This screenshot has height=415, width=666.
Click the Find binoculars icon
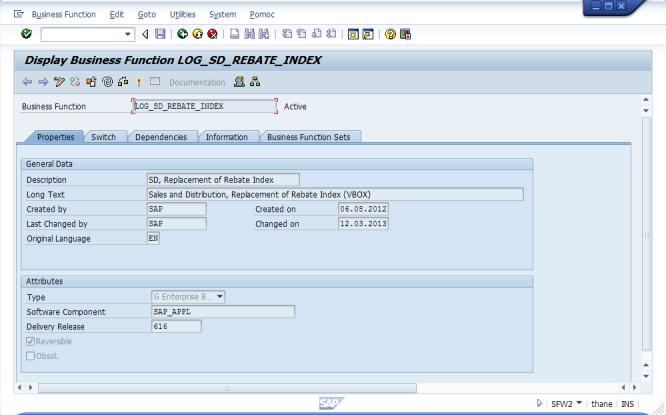pos(249,34)
